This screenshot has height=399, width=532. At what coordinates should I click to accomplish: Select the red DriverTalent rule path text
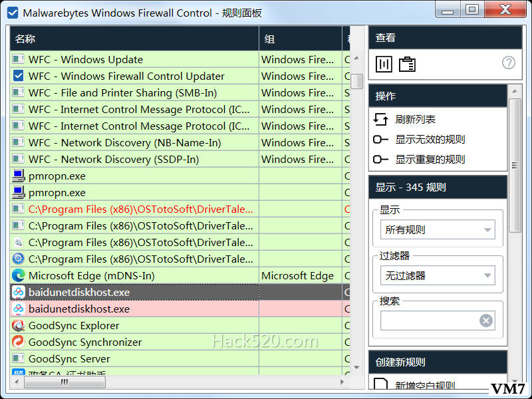140,209
